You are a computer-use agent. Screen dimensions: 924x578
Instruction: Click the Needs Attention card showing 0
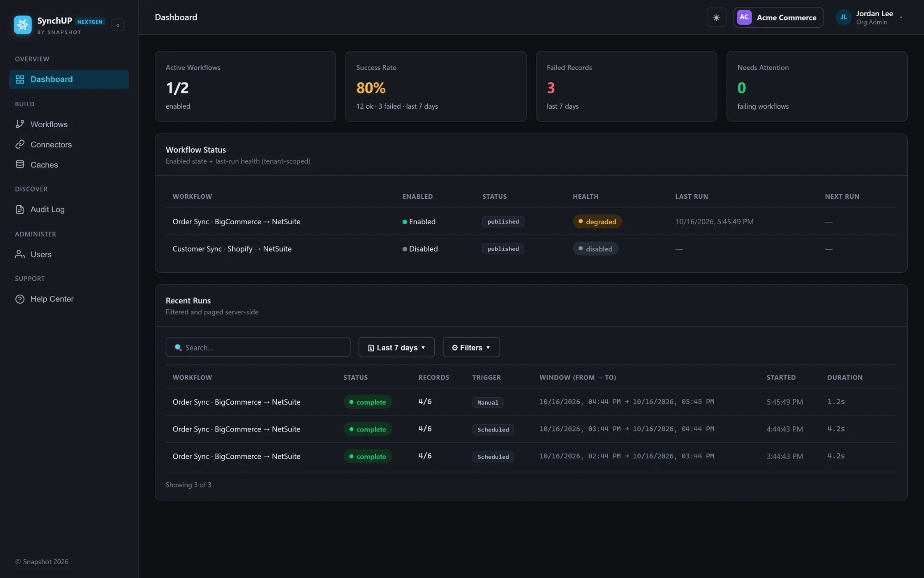tap(817, 86)
